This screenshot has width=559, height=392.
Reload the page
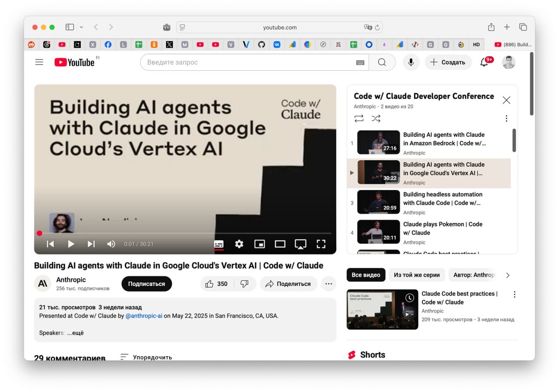[377, 27]
